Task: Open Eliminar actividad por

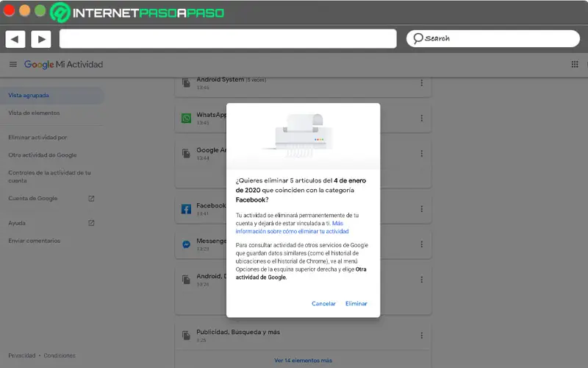Action: click(38, 138)
